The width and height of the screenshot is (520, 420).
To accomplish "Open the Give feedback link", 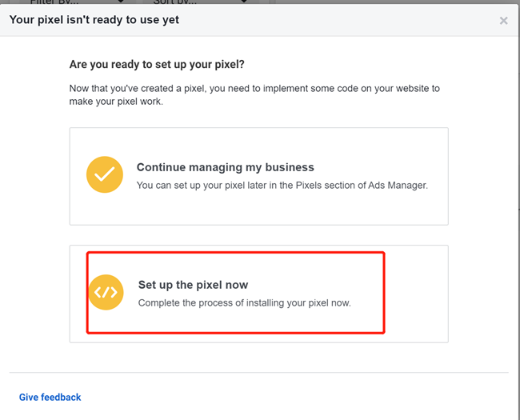I will point(50,397).
